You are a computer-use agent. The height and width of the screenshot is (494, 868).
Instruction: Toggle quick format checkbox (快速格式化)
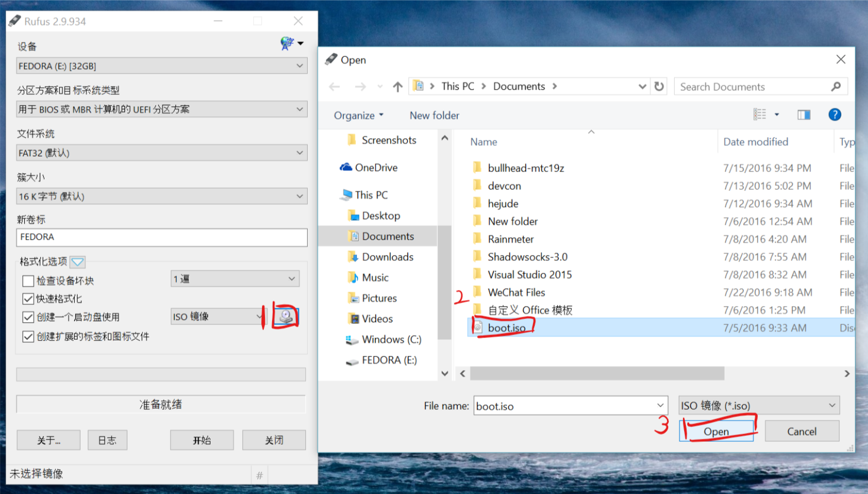coord(28,298)
